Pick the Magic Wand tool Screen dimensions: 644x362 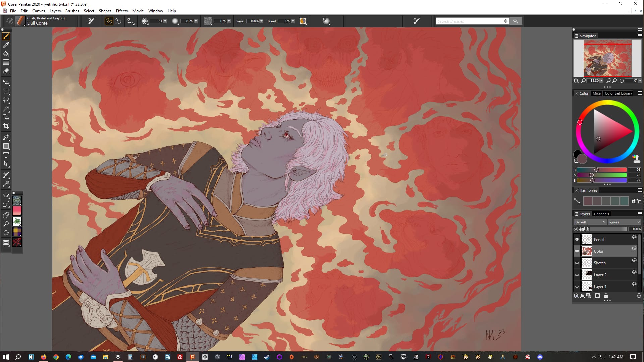coord(6,109)
